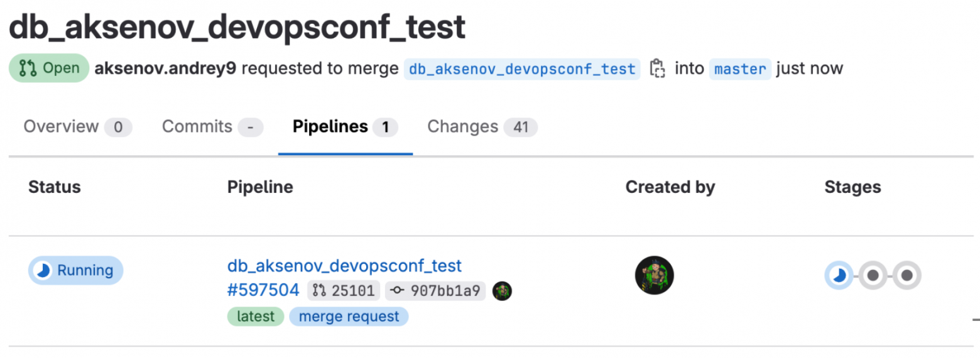Open the third pipeline stage icon

click(906, 275)
